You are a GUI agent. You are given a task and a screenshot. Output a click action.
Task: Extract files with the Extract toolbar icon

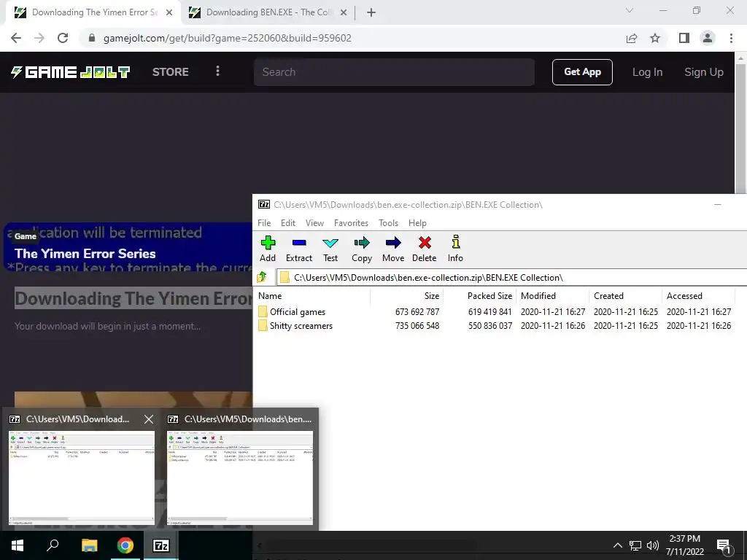(298, 243)
